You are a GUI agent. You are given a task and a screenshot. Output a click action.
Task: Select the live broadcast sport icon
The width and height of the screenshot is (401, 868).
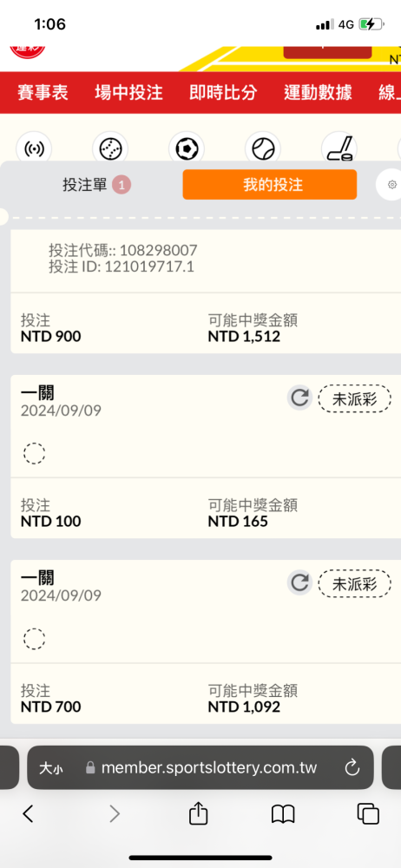[x=34, y=148]
